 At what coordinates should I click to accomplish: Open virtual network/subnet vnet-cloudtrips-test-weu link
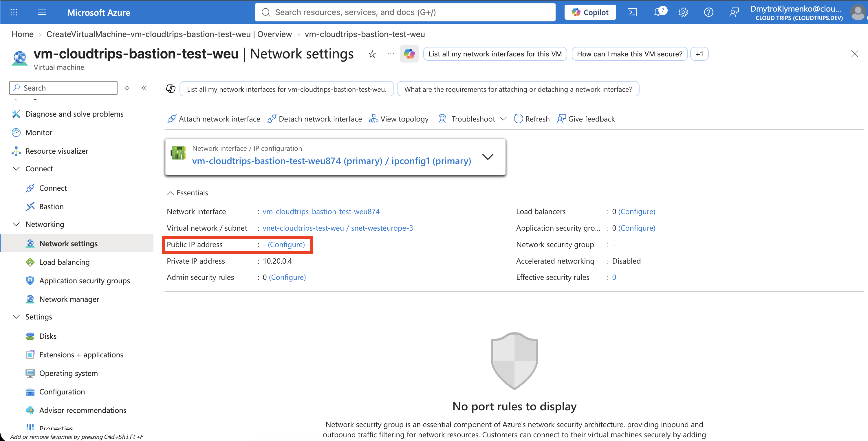click(x=338, y=228)
